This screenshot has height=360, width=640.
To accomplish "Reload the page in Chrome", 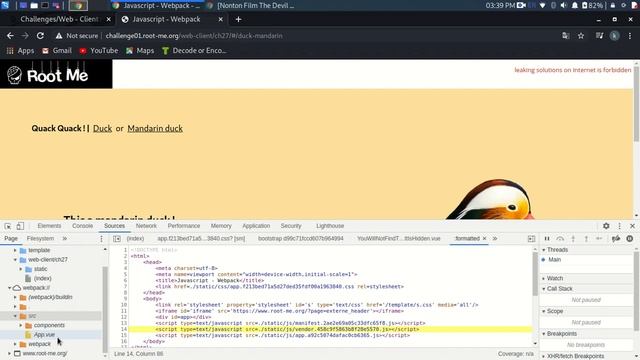I will click(40, 36).
